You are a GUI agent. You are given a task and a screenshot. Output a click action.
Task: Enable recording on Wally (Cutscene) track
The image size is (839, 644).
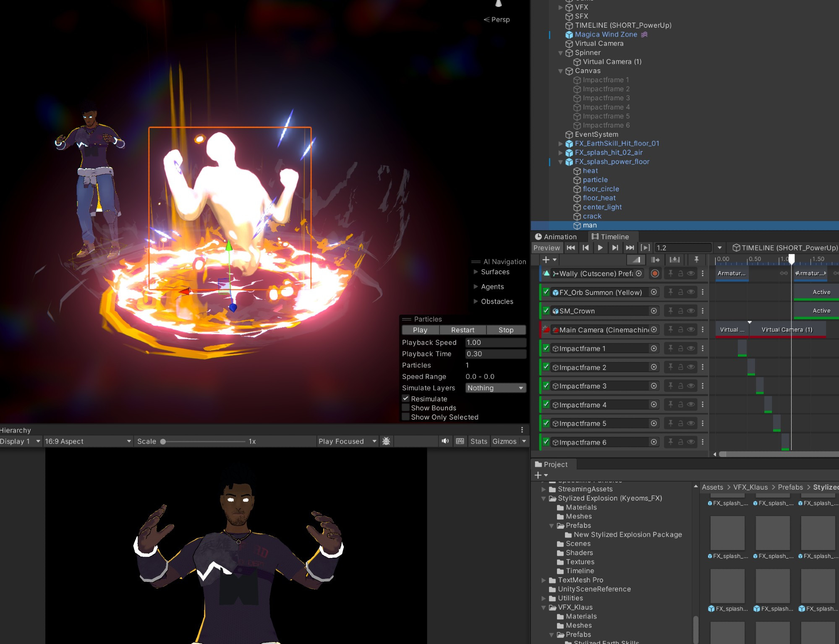point(655,274)
